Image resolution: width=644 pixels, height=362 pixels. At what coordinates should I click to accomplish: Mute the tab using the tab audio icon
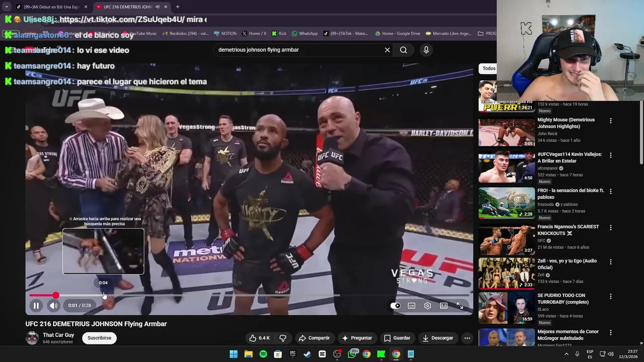[157, 7]
